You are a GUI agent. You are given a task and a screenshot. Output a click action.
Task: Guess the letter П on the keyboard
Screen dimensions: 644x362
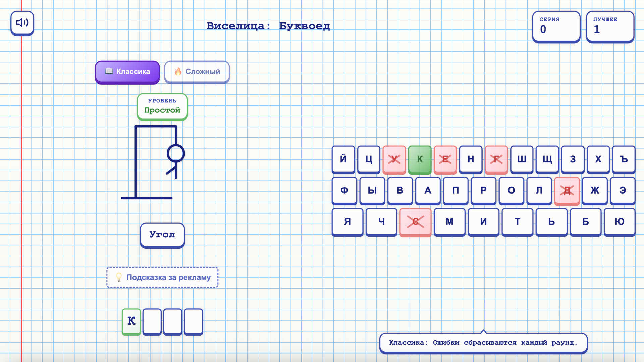pos(456,191)
